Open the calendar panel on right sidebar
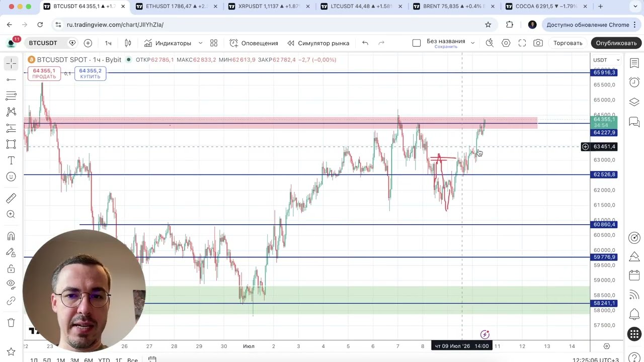The width and height of the screenshot is (644, 362). pos(634,276)
